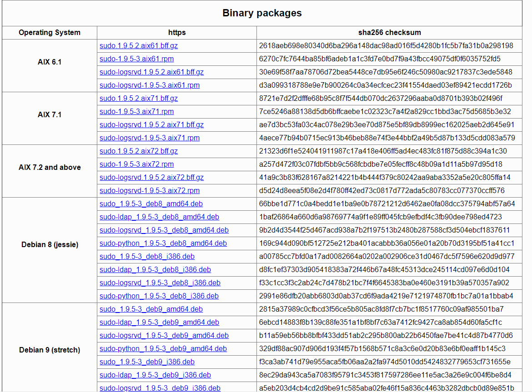Viewport: 532px width, 392px height.
Task: Click sudo-logsrvd_1.9.5-3_deb9_amd64.deb link
Action: click(x=164, y=336)
